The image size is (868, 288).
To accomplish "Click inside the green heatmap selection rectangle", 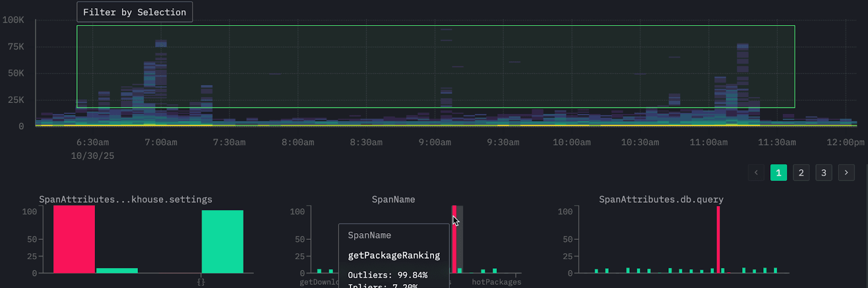I will click(x=380, y=65).
